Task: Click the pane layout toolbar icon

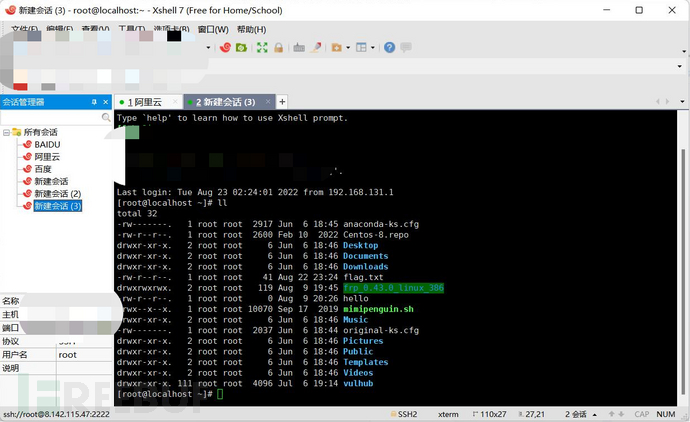Action: 361,48
